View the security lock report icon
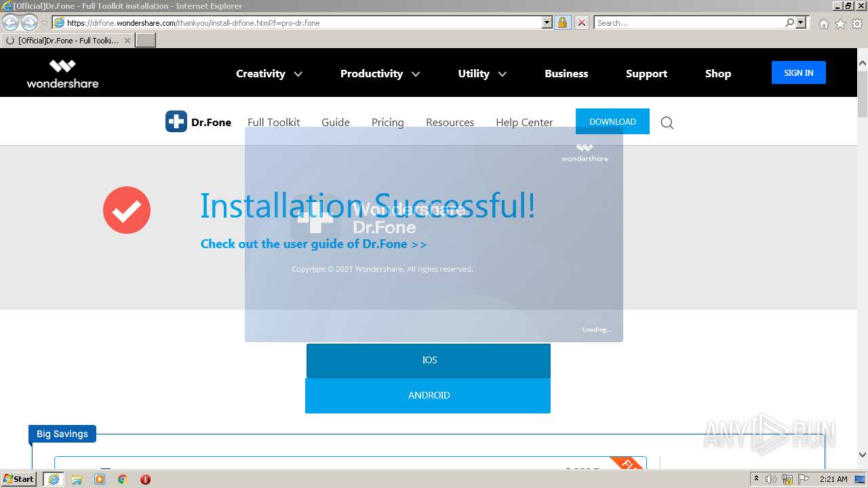 (562, 22)
